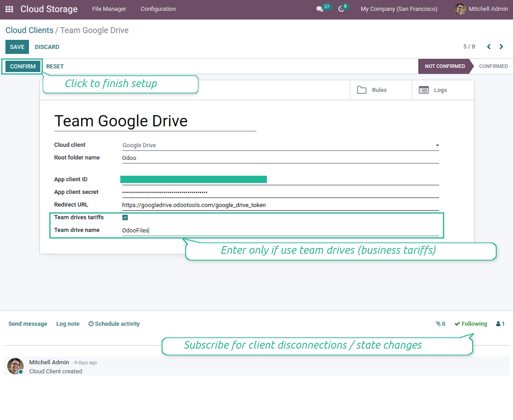This screenshot has width=513, height=420.
Task: Edit the Redirect URL field
Action: pyautogui.click(x=281, y=205)
